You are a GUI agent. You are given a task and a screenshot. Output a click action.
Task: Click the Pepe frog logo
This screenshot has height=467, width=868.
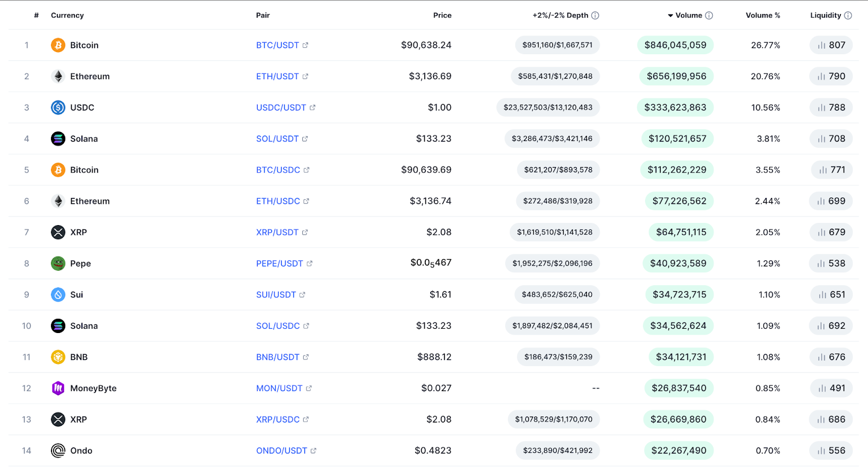[x=58, y=264]
